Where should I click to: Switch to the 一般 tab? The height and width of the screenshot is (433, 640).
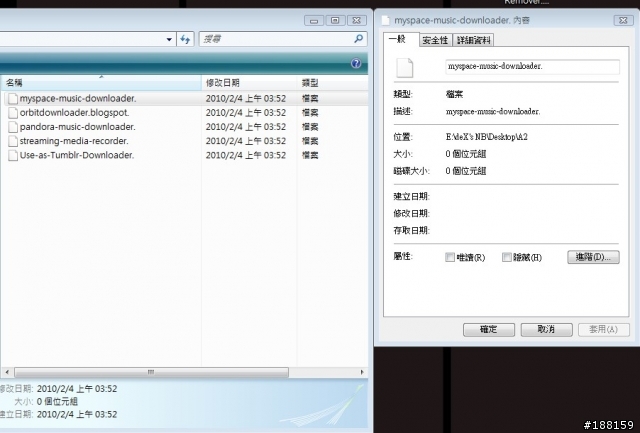coord(401,40)
